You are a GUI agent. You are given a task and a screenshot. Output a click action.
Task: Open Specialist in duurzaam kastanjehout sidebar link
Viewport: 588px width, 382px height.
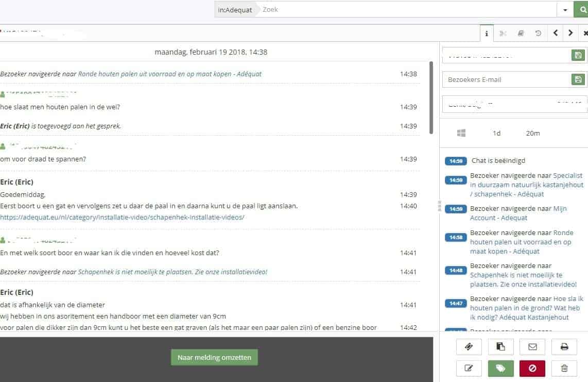point(527,185)
